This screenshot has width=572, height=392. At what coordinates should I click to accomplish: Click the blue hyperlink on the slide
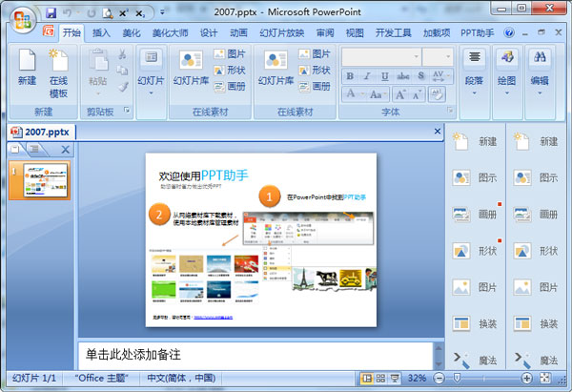213,318
